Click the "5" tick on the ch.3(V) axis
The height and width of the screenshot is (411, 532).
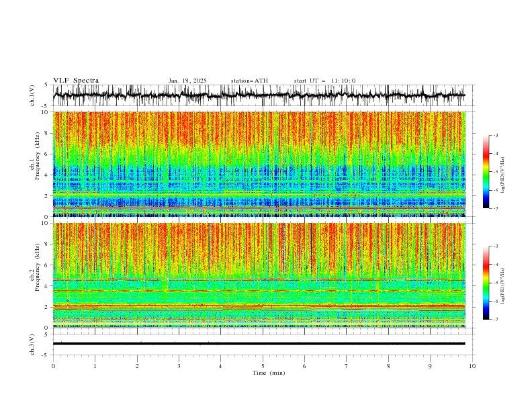(x=46, y=334)
